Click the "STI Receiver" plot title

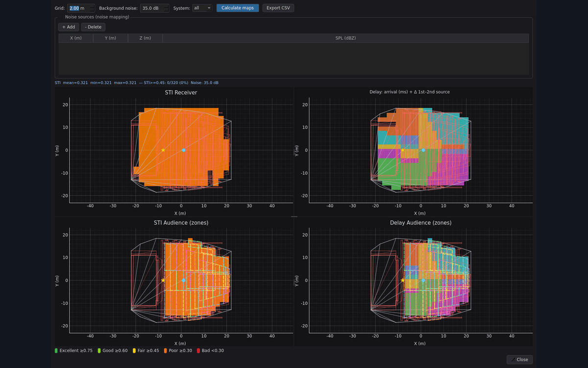tap(181, 92)
